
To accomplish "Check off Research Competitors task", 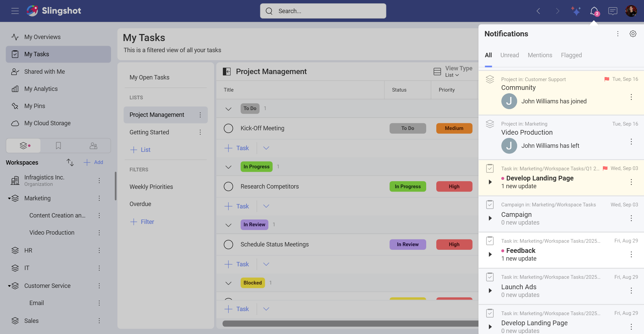I will click(228, 187).
